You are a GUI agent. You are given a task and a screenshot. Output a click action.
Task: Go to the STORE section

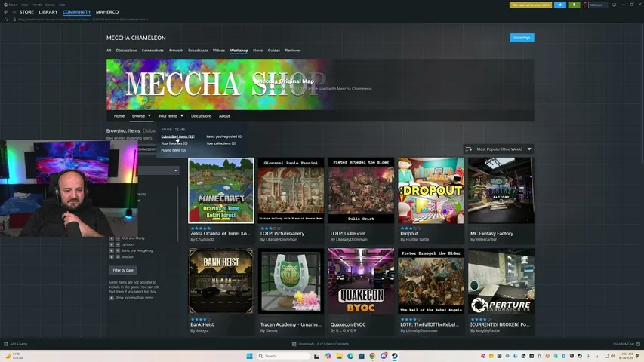[26, 12]
